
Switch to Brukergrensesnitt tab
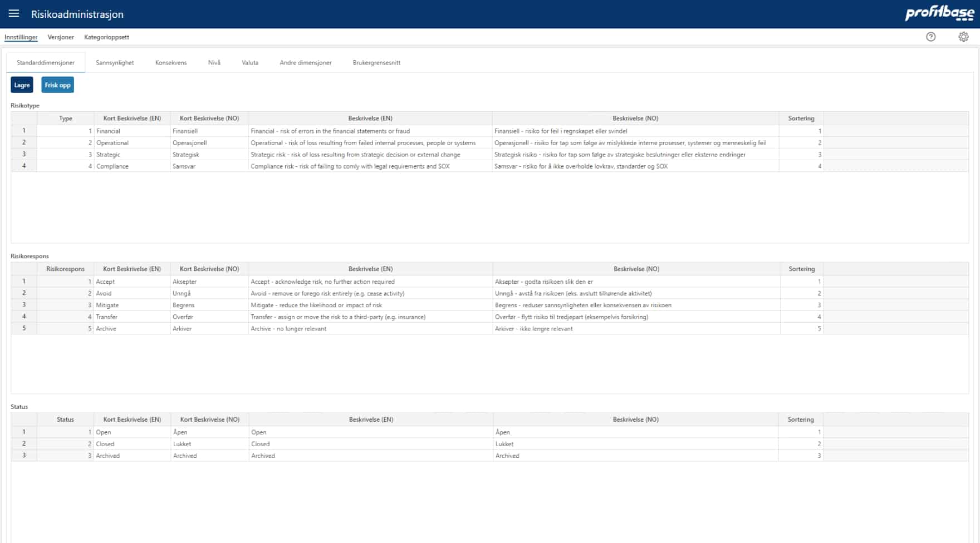[376, 63]
